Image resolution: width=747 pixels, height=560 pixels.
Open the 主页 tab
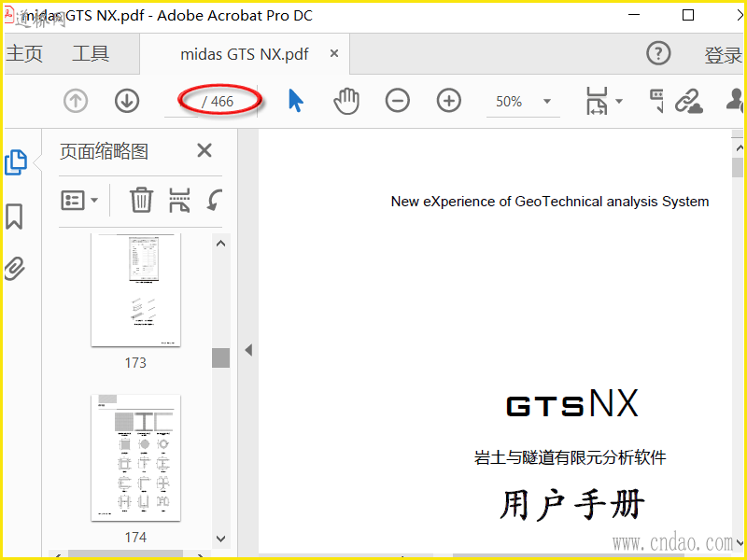[24, 53]
